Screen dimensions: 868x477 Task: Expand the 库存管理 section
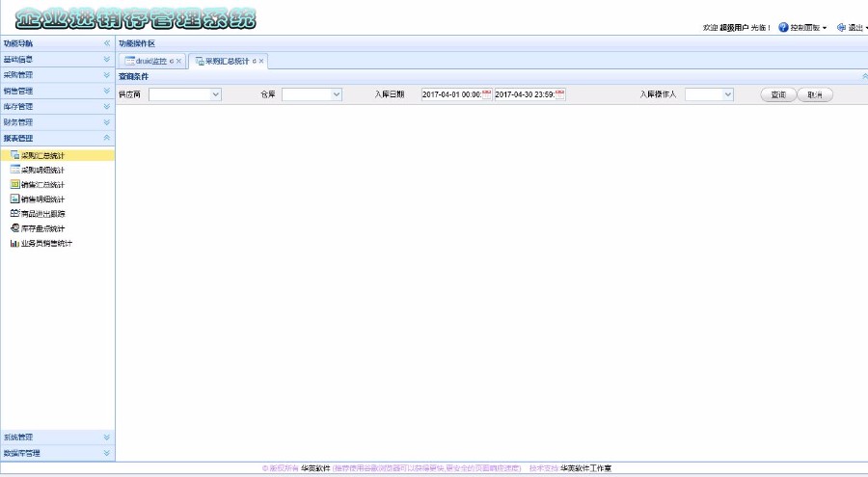pos(107,106)
